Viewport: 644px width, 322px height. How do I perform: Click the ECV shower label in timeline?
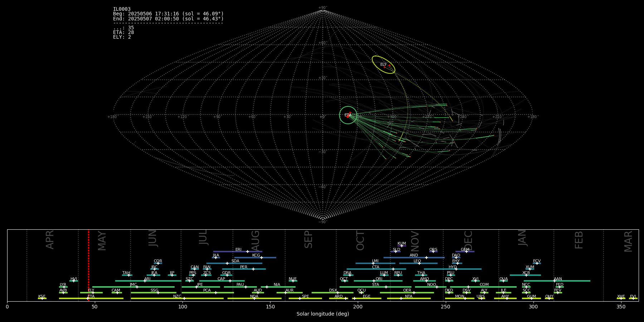pyautogui.click(x=537, y=261)
